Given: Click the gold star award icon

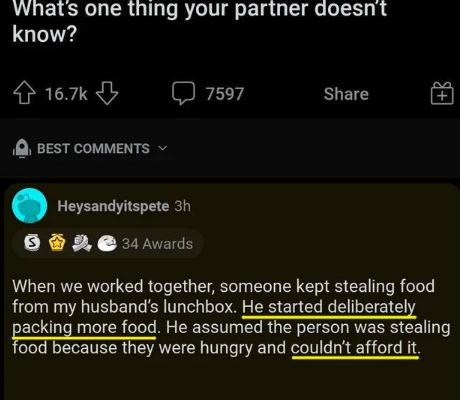Looking at the screenshot, I should 57,243.
